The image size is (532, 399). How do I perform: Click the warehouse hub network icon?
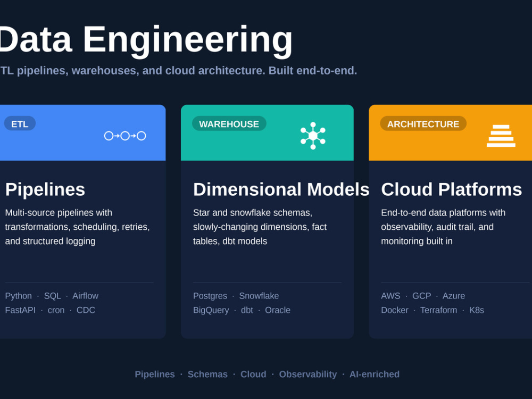tap(313, 136)
